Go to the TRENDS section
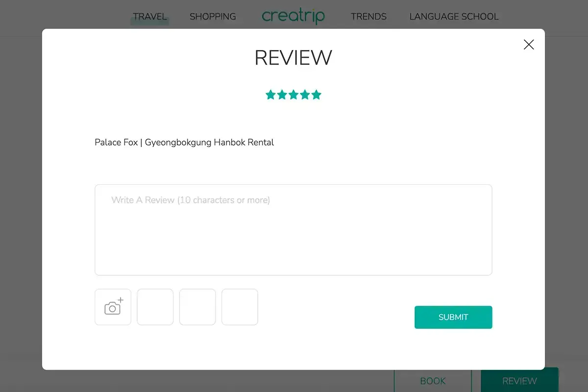Viewport: 588px width, 392px height. [368, 17]
